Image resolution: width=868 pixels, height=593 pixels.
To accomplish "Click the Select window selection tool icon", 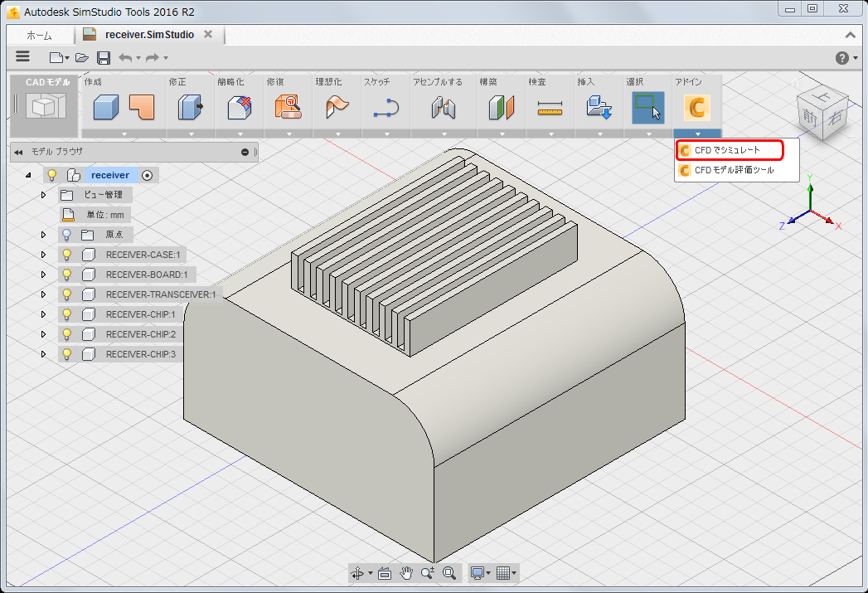I will [648, 108].
